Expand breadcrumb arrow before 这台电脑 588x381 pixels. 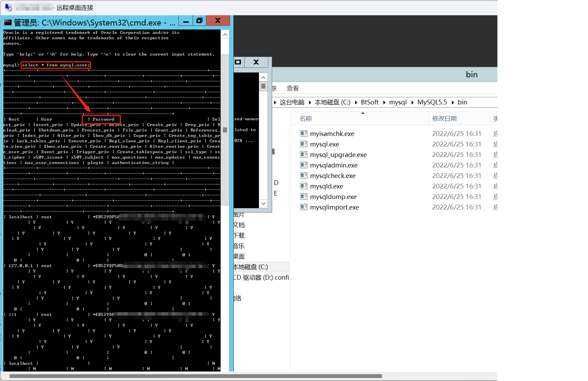click(275, 102)
